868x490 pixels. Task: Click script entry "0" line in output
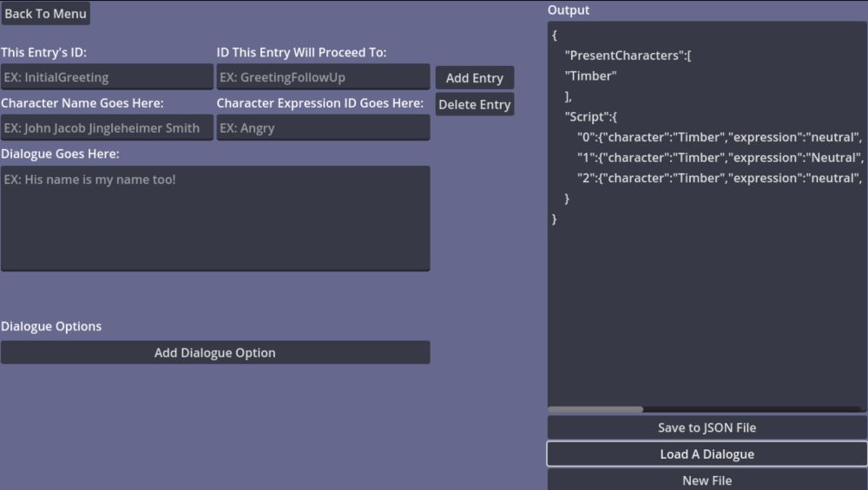pyautogui.click(x=719, y=137)
